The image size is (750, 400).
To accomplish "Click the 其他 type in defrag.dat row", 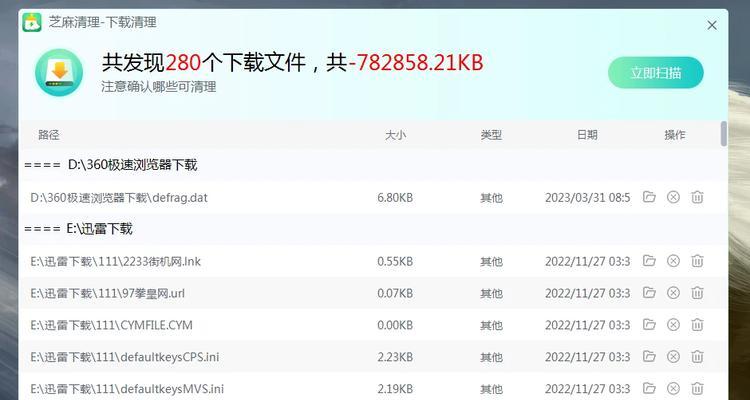I will [x=491, y=198].
